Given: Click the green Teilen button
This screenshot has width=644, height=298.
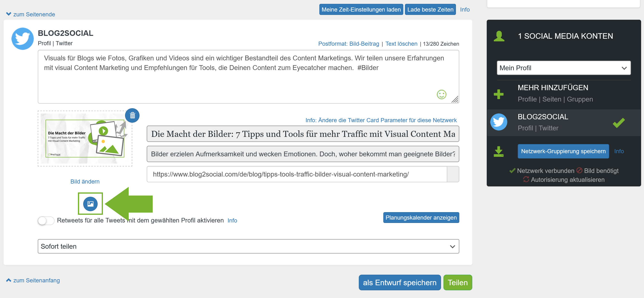Looking at the screenshot, I should tap(457, 283).
